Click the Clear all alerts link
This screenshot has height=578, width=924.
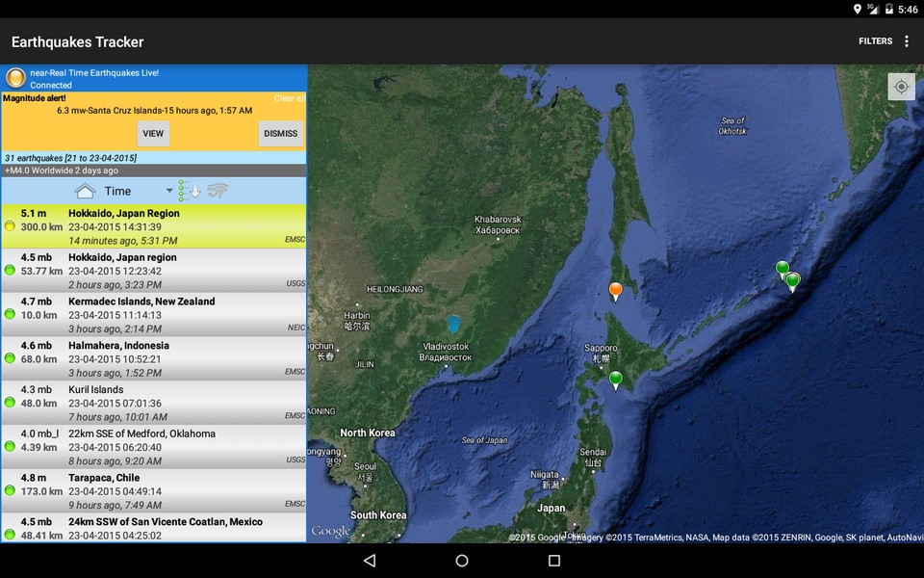coord(290,98)
